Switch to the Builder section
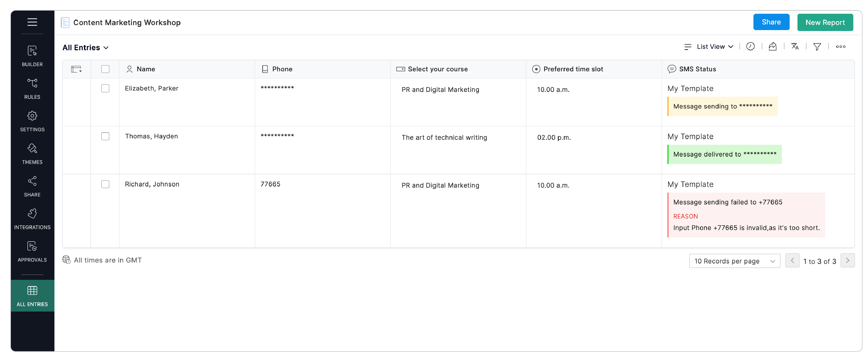The width and height of the screenshot is (868, 358). (x=32, y=56)
